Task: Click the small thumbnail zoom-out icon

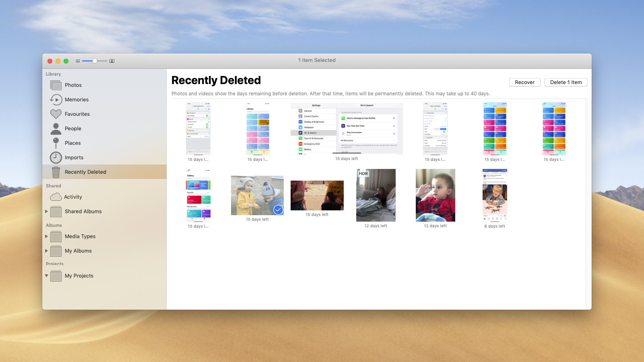Action: click(78, 61)
